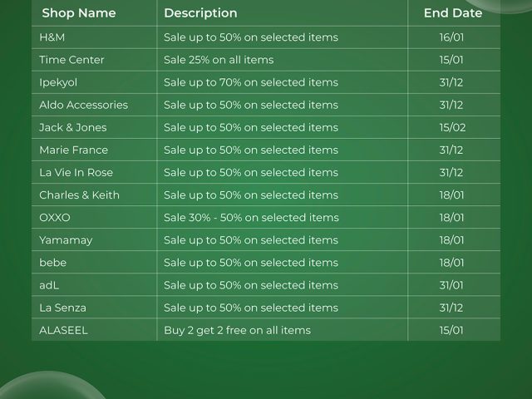This screenshot has width=532, height=399.
Task: Select the Charles & Keith shop name
Action: [x=79, y=195]
